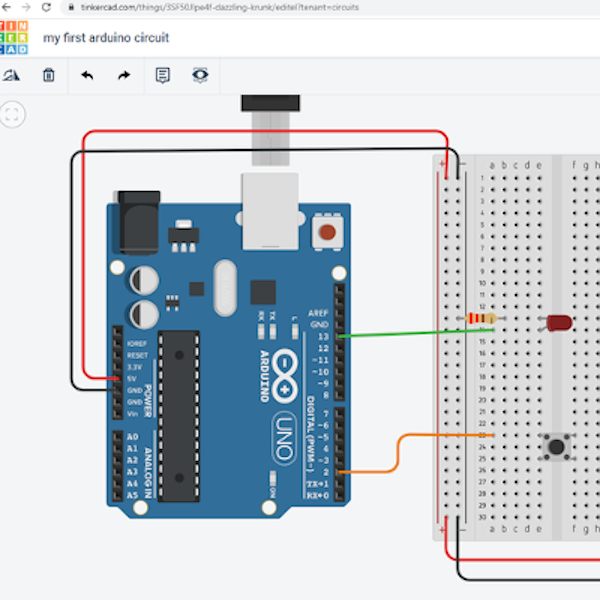Select the green wire from pin 13

tap(400, 334)
